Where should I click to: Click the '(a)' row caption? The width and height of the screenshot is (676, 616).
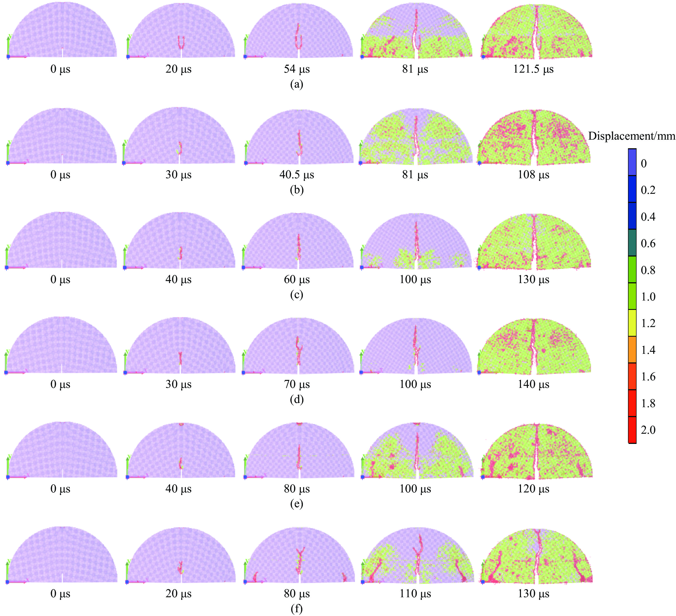pyautogui.click(x=297, y=84)
